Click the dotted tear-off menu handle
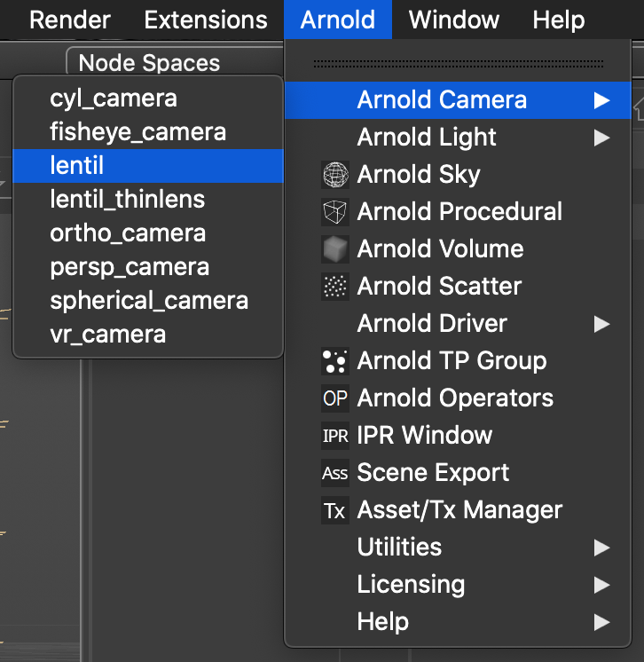This screenshot has width=644, height=662. pyautogui.click(x=458, y=64)
